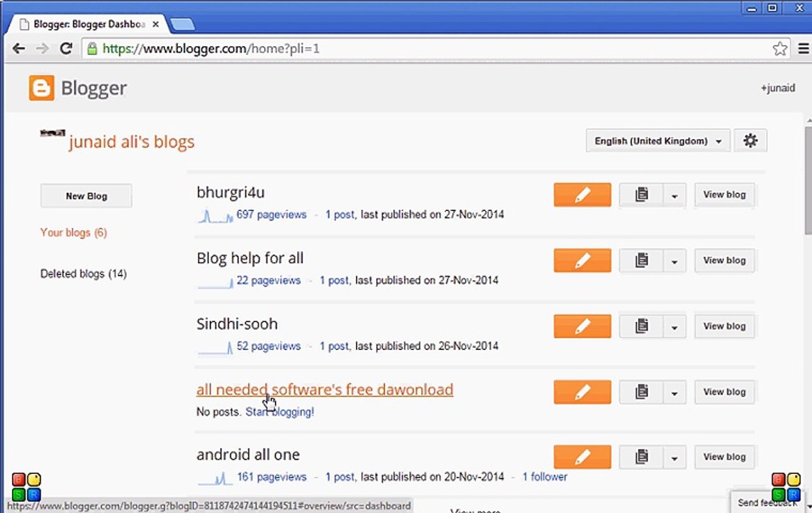Reload the Blogger page
The width and height of the screenshot is (812, 513).
[66, 48]
